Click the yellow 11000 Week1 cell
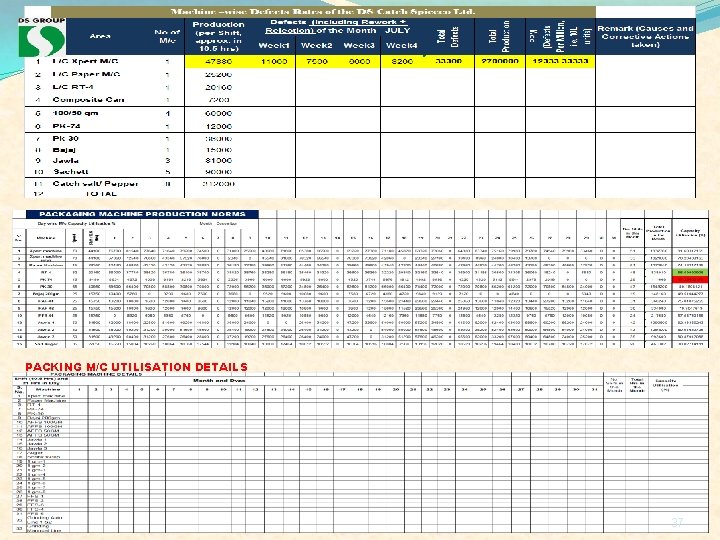This screenshot has height=540, width=720. point(274,61)
